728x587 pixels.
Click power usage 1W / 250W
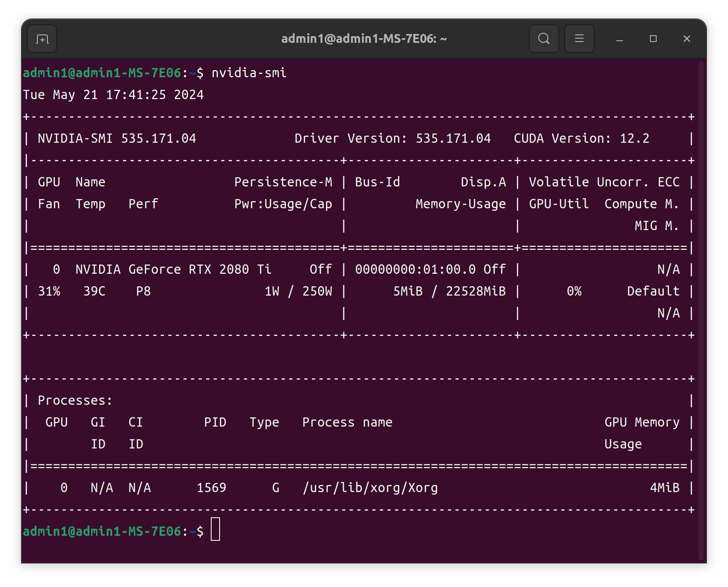[299, 291]
